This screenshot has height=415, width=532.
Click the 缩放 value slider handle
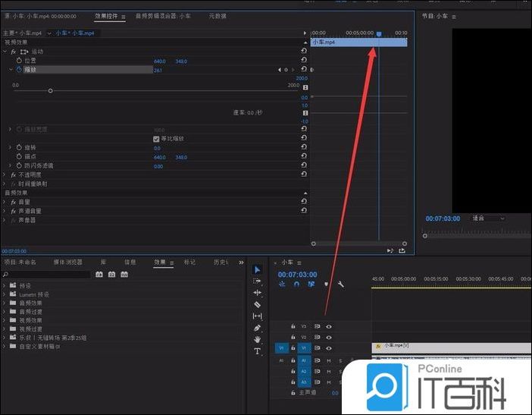[50, 91]
